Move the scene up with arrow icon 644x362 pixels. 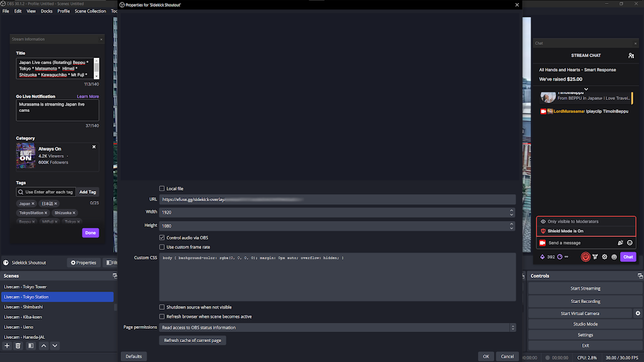[x=43, y=346]
